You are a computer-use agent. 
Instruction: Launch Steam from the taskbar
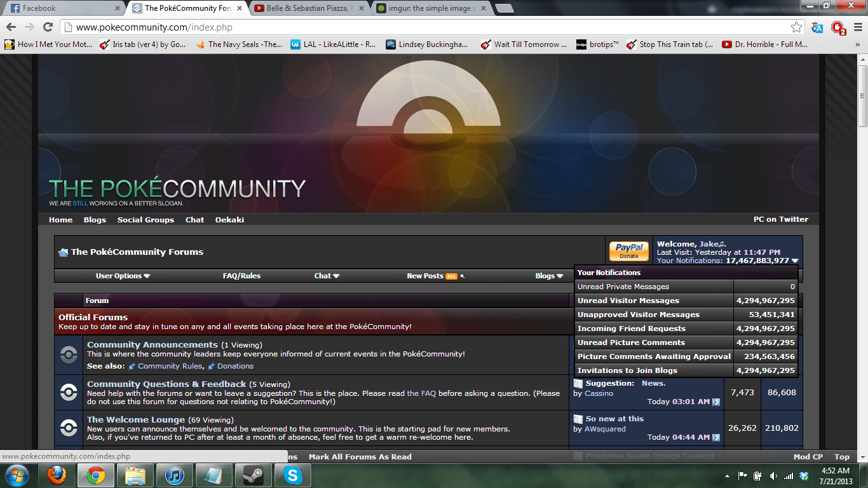pyautogui.click(x=254, y=475)
